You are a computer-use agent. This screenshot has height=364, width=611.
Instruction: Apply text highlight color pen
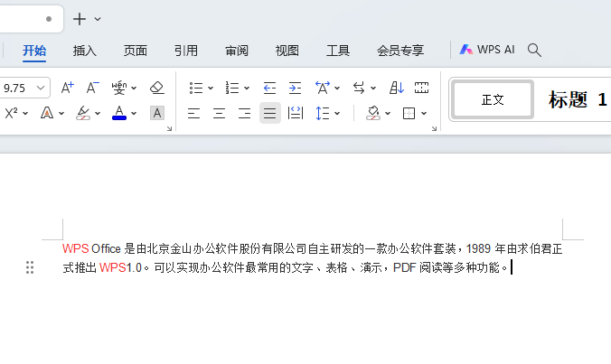[x=83, y=113]
